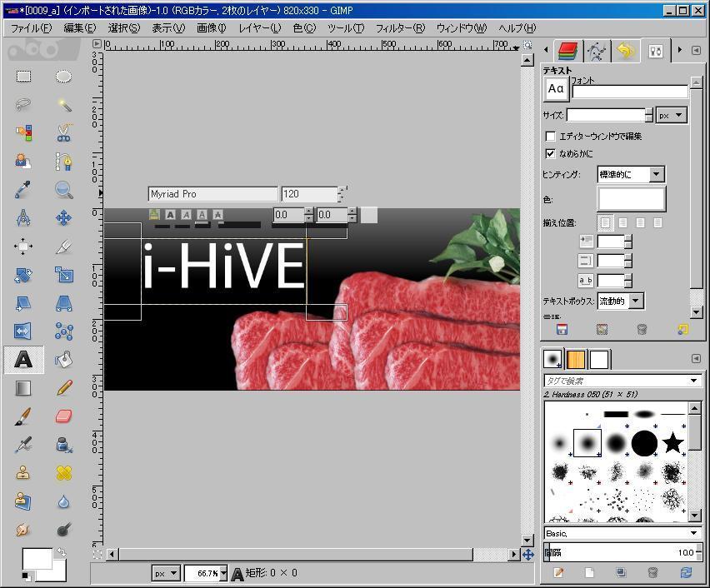Uncheck the なめらかに antialiasing checkbox
Viewport: 710px width, 588px height.
click(550, 153)
